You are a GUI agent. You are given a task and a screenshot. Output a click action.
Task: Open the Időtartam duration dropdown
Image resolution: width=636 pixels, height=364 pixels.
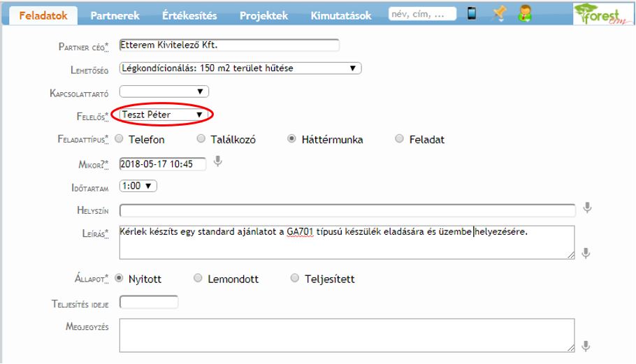(139, 186)
